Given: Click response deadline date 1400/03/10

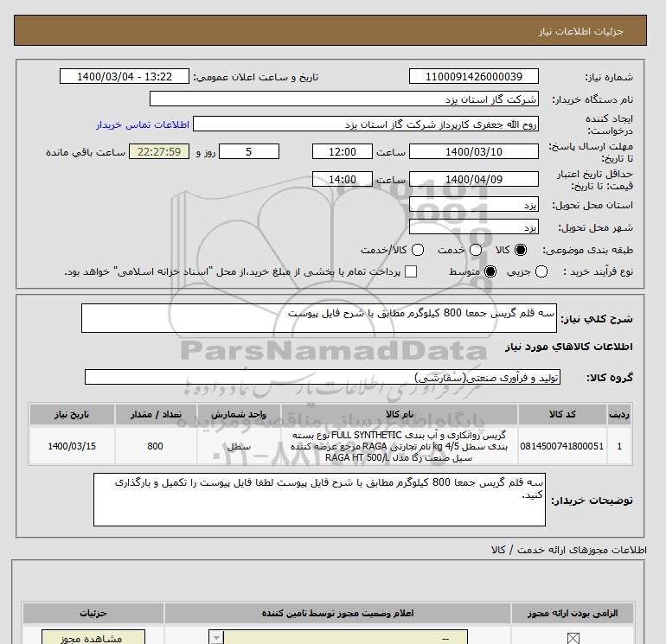Looking at the screenshot, I should tap(474, 151).
